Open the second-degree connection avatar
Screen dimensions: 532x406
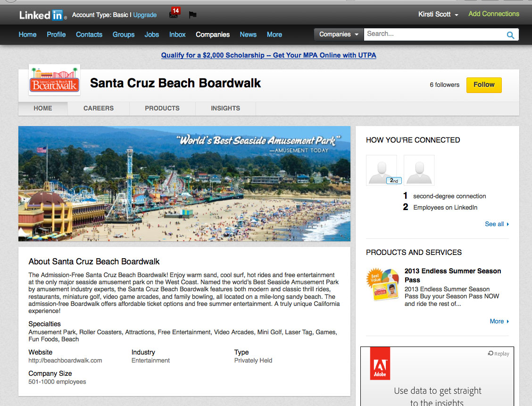pos(382,170)
